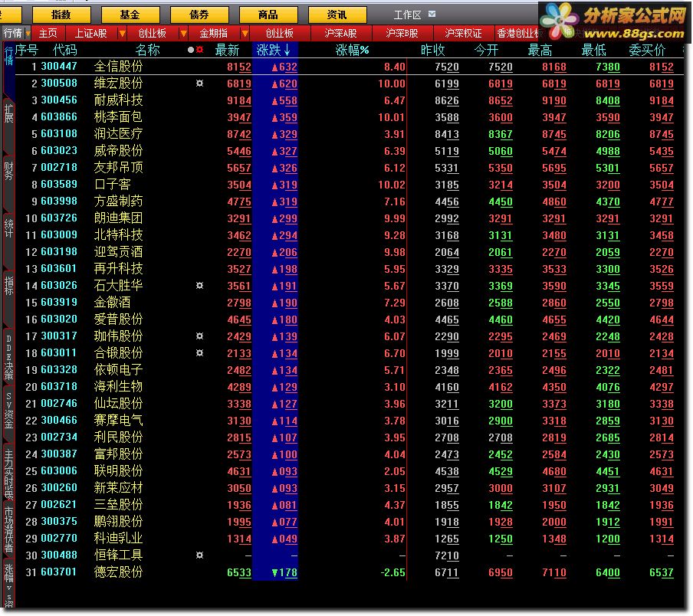The height and width of the screenshot is (616, 693).
Task: Select stock row 德宏股份
Action: point(349,572)
